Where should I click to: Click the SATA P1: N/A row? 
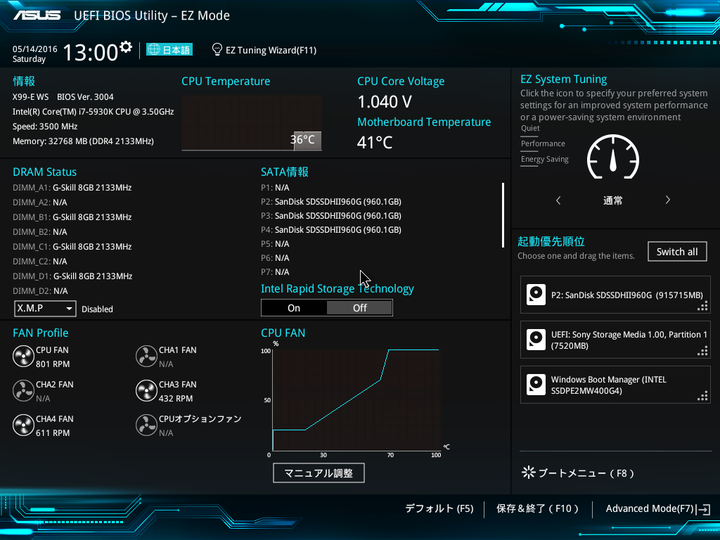pyautogui.click(x=275, y=187)
